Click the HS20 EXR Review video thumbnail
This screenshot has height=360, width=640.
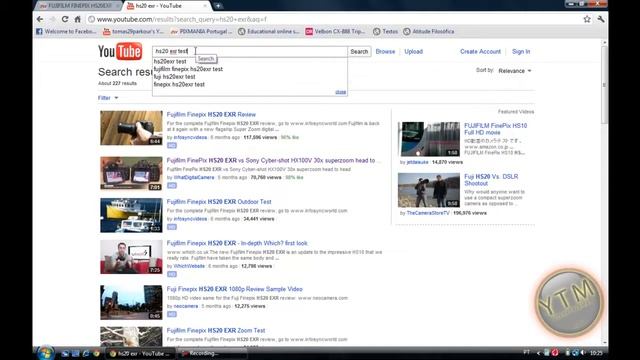tap(131, 128)
